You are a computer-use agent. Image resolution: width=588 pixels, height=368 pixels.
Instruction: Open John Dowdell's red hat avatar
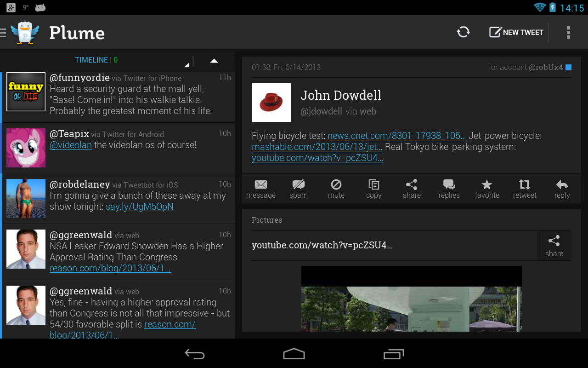tap(271, 102)
